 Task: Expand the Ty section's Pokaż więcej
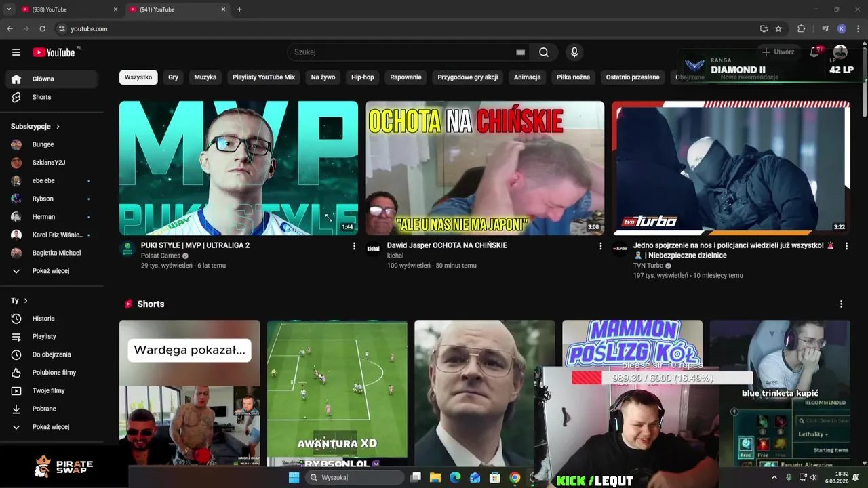tap(52, 427)
